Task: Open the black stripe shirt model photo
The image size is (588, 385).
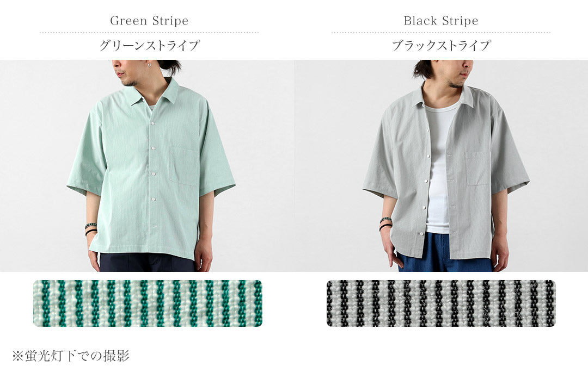Action: point(441,165)
